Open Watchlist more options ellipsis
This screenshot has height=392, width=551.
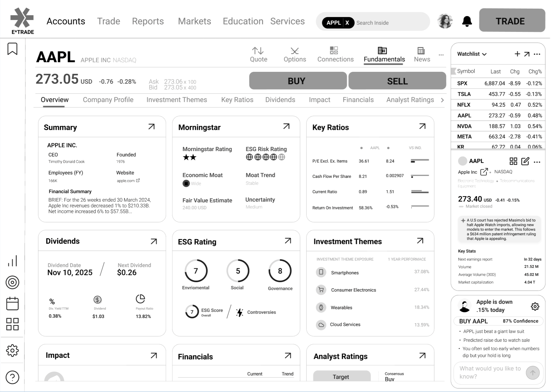point(537,54)
